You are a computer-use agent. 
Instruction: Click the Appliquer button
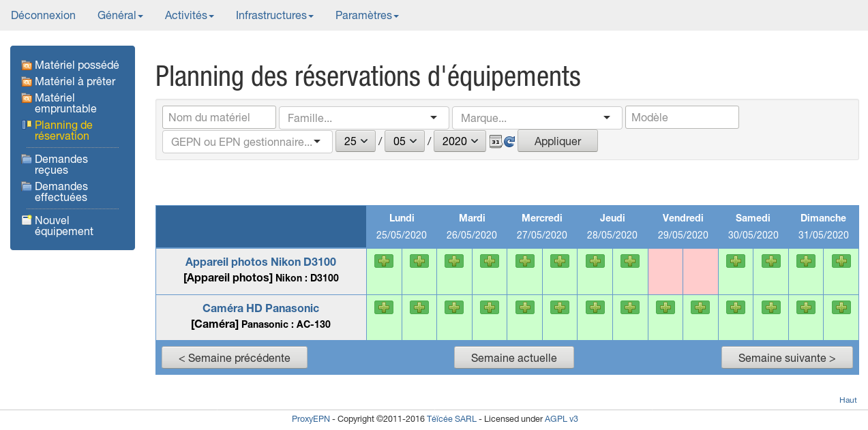tap(557, 142)
